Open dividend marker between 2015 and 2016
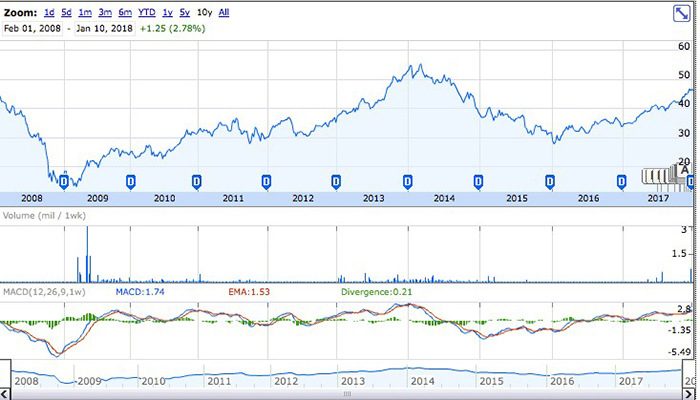Image resolution: width=700 pixels, height=400 pixels. coord(549,181)
